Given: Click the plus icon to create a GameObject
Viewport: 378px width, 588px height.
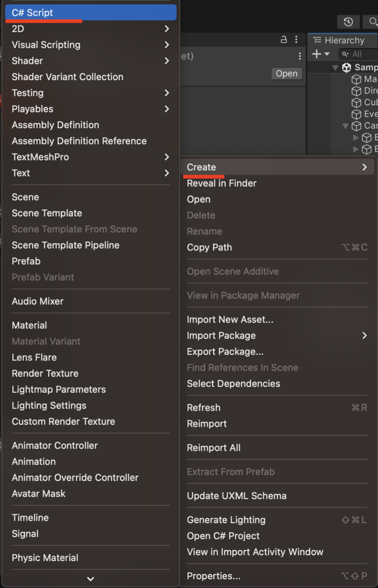Looking at the screenshot, I should coord(316,54).
